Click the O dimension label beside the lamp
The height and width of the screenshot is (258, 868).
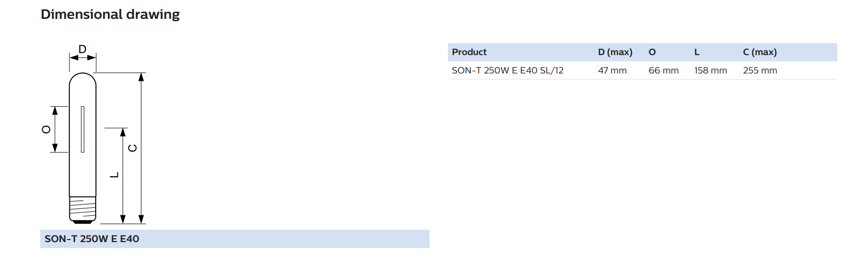coord(46,129)
